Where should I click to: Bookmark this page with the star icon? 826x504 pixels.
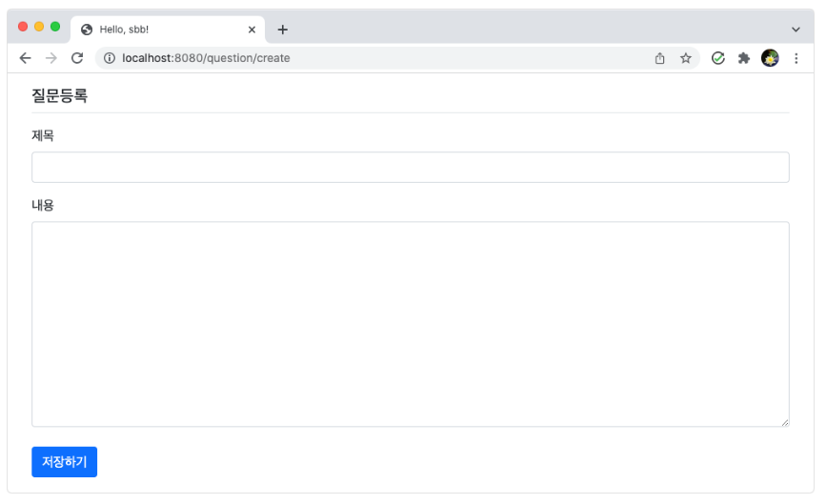pos(685,58)
